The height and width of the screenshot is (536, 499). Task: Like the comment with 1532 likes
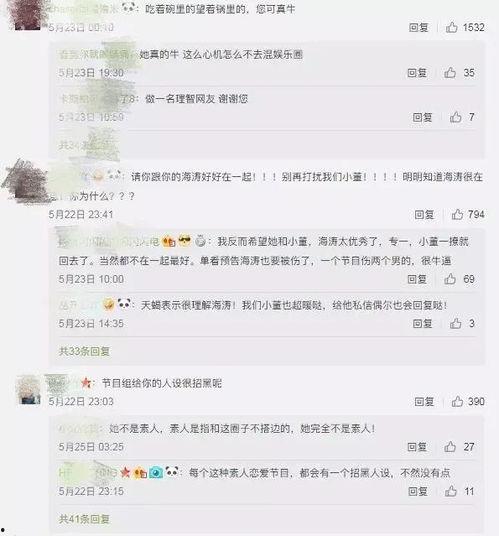451,27
